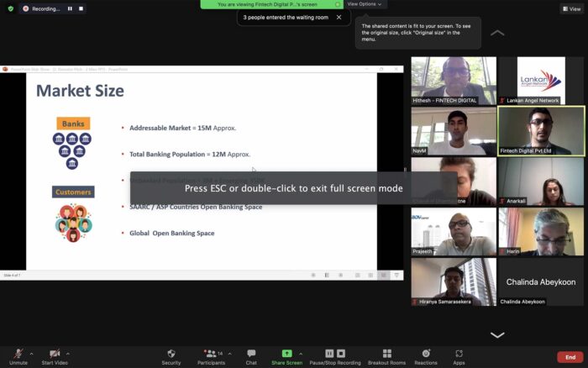Click the red End button
588x368 pixels.
(x=570, y=357)
